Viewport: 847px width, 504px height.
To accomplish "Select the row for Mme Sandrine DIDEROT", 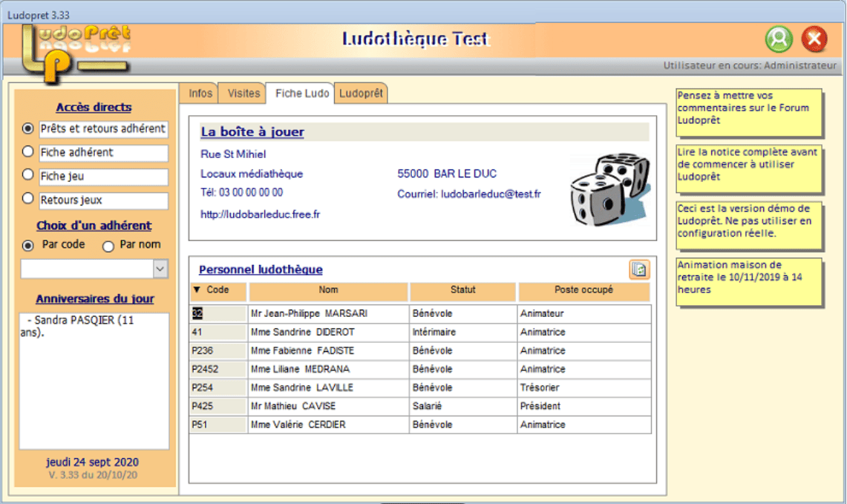I will tap(420, 333).
